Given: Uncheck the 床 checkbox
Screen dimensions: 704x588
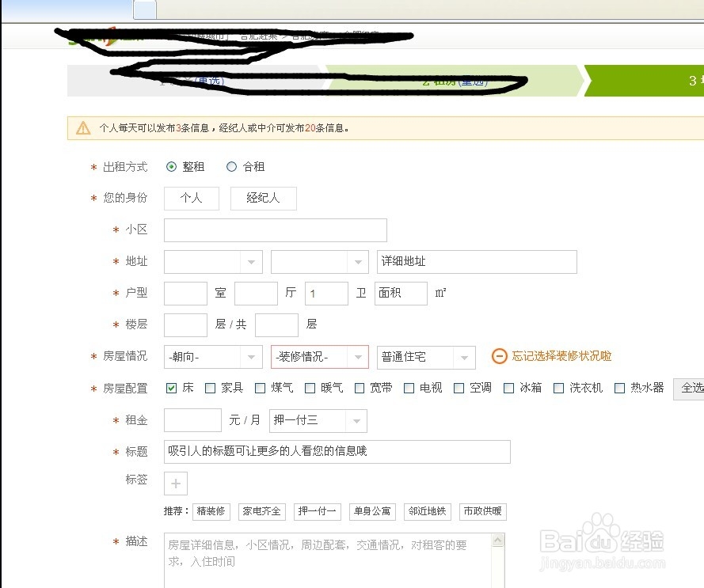Looking at the screenshot, I should pos(171,389).
